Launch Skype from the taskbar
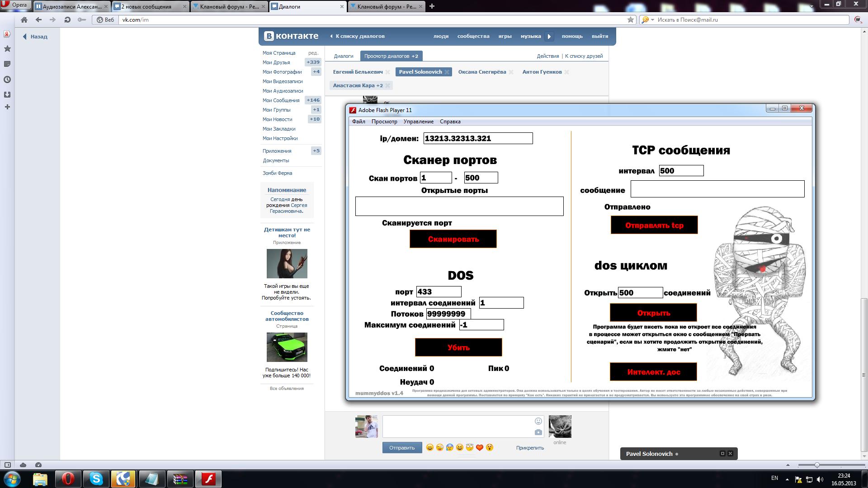Image resolution: width=868 pixels, height=488 pixels. click(96, 479)
